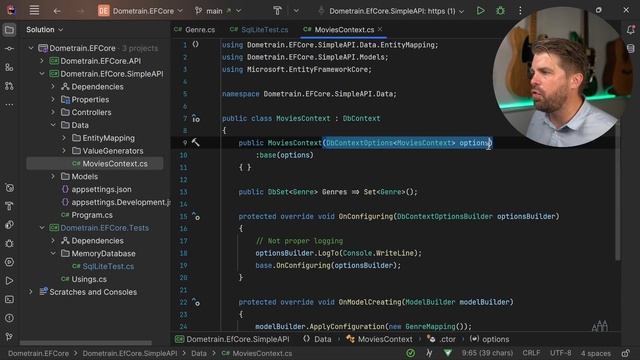Click the Data namespace breadcrumb in editor
This screenshot has width=640, height=360.
click(317, 339)
